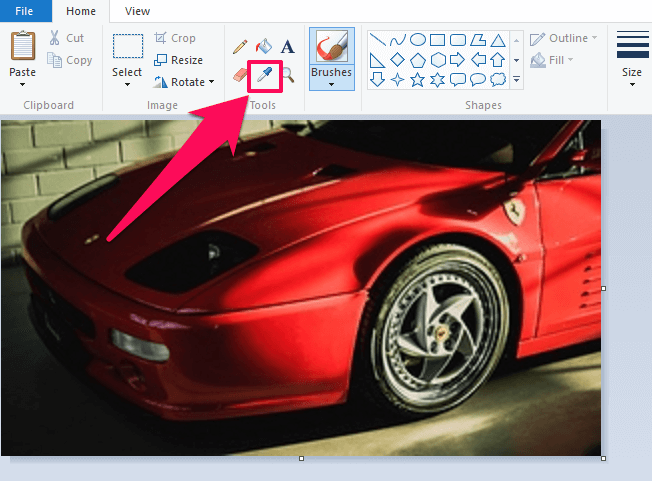Choose the Diamond shape
Viewport: 652px width, 481px height.
[x=398, y=60]
